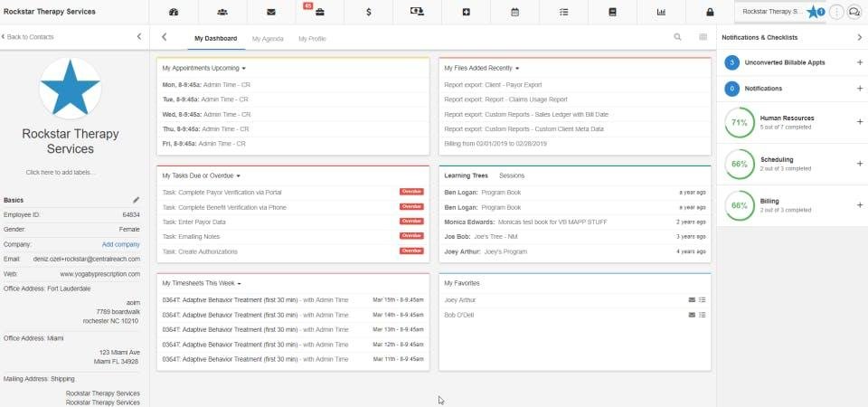The width and height of the screenshot is (868, 407).
Task: Open the permissions lock icon
Action: (710, 12)
